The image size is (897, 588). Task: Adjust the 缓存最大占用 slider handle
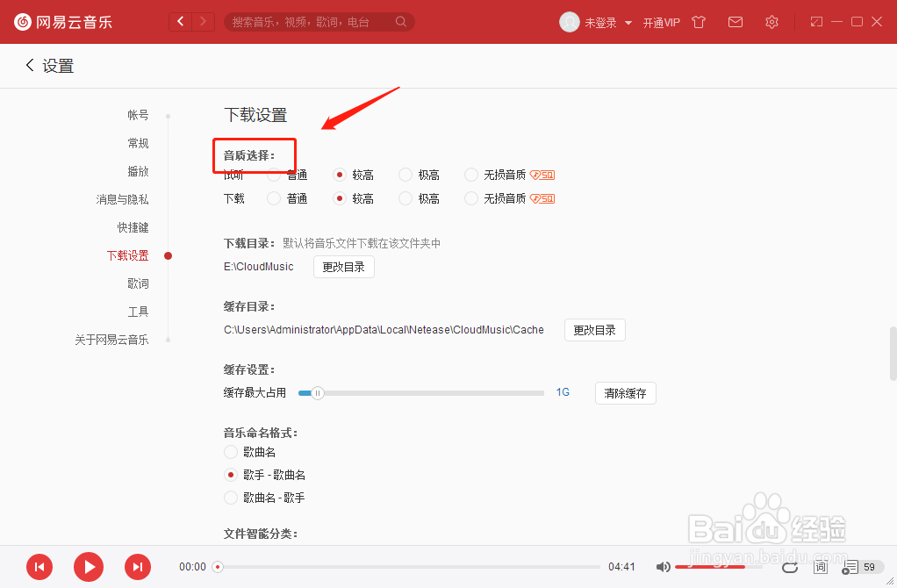[318, 393]
